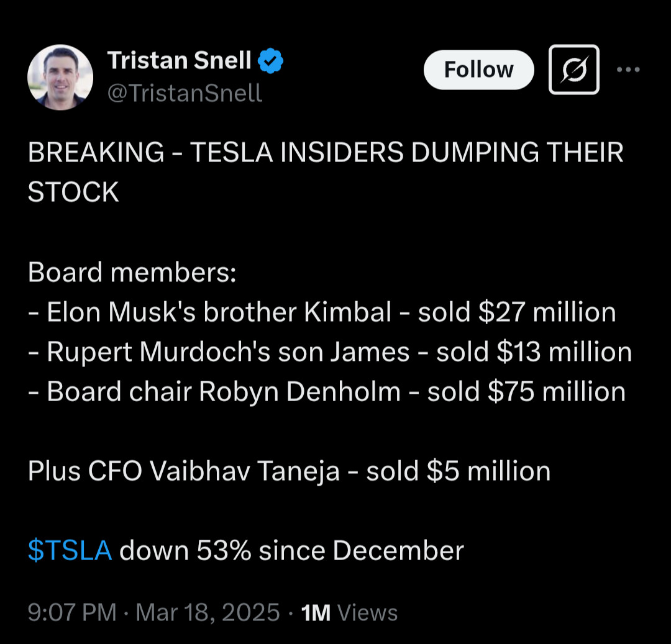Select the 1M view count number
The height and width of the screenshot is (644, 671).
pos(316,613)
